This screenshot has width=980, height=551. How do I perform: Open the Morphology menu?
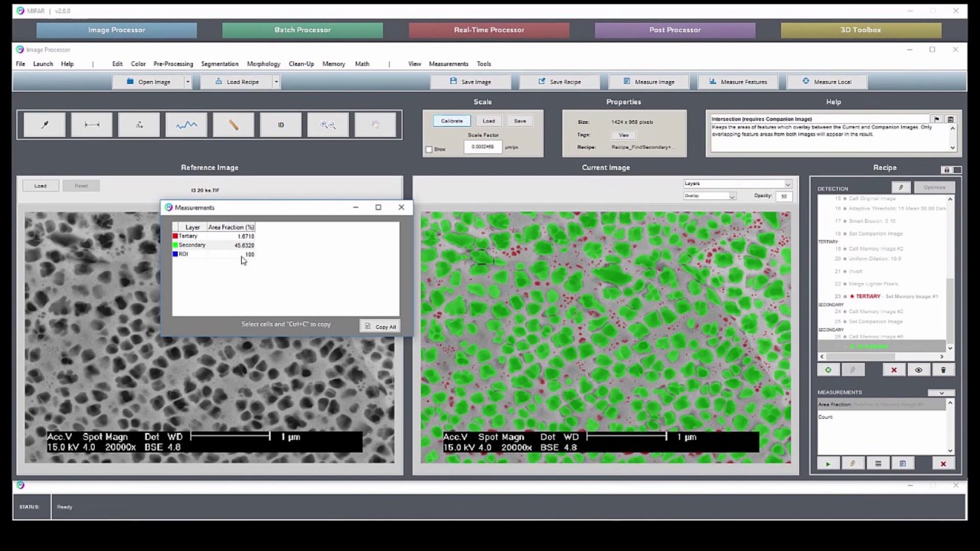click(263, 64)
